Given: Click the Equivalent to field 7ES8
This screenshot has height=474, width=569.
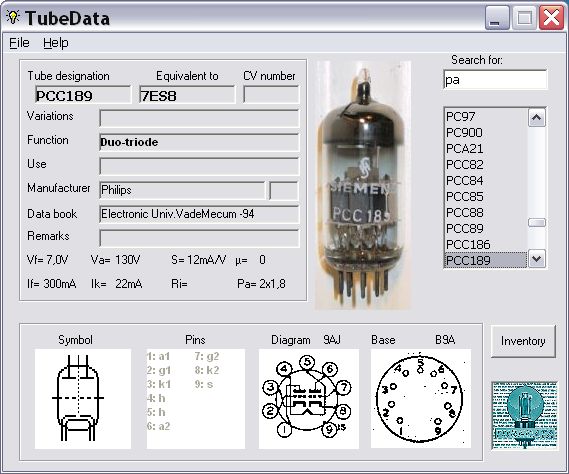Looking at the screenshot, I should (x=187, y=95).
